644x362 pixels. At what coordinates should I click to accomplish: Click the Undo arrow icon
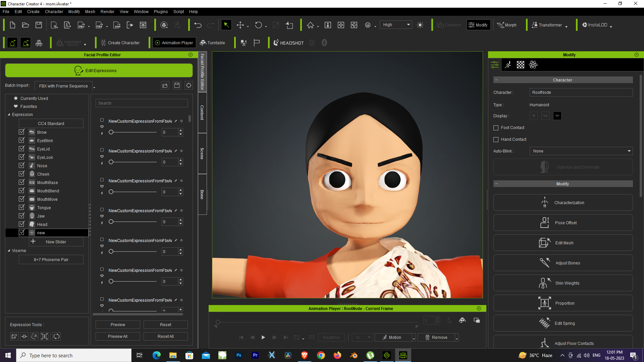(198, 25)
